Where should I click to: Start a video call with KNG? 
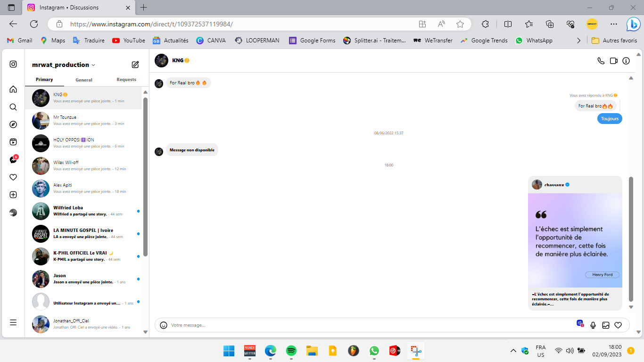pos(613,61)
